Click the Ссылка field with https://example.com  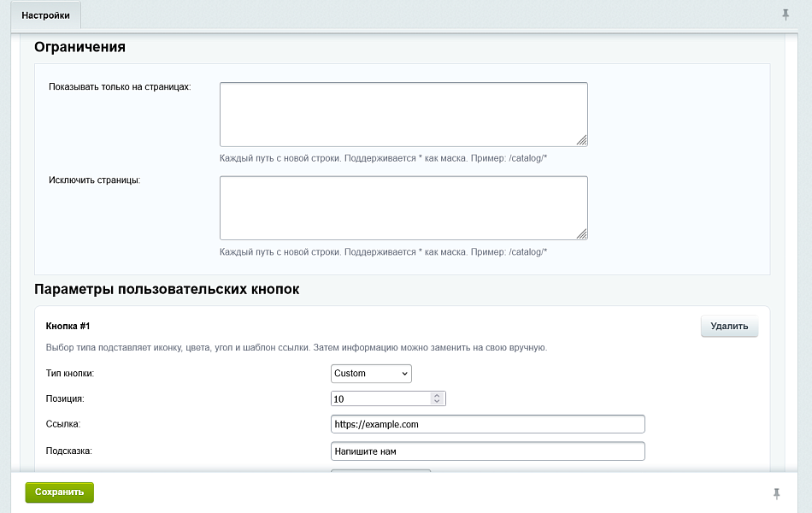coord(487,424)
